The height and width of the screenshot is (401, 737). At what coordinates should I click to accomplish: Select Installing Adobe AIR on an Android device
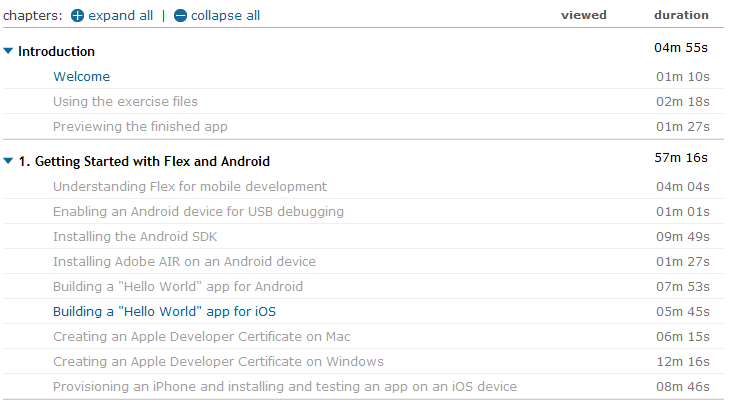[184, 262]
